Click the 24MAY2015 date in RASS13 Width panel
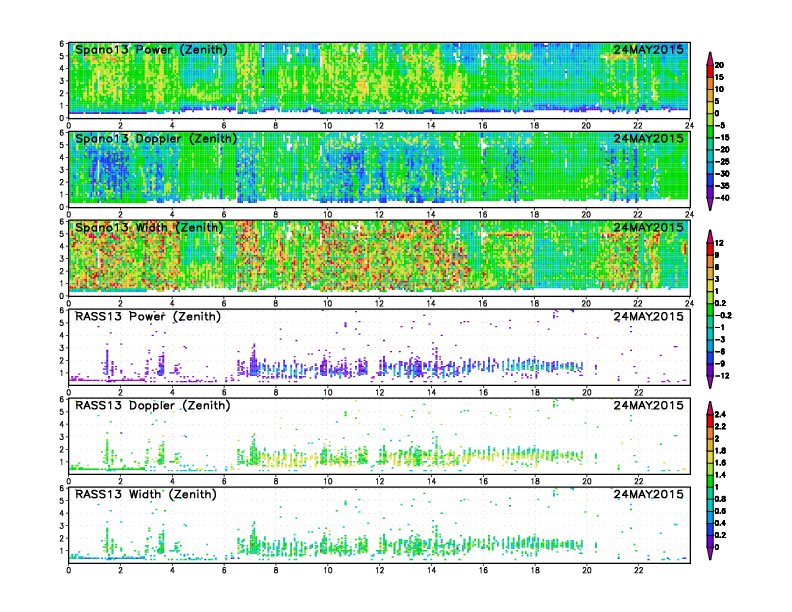 pyautogui.click(x=649, y=494)
